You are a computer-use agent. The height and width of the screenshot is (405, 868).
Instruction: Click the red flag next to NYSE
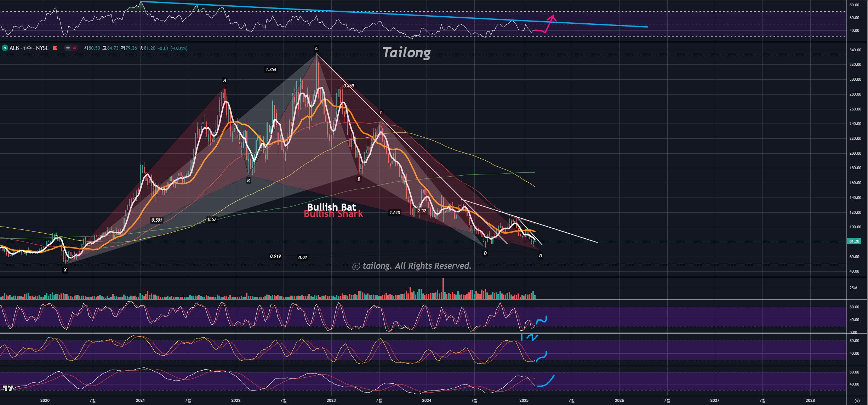coord(55,48)
